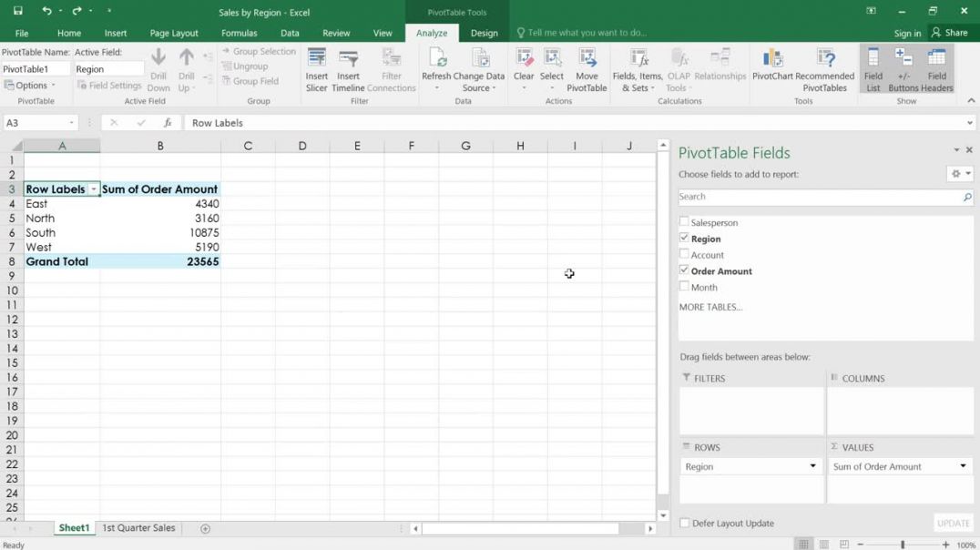Click Sign in

[907, 33]
